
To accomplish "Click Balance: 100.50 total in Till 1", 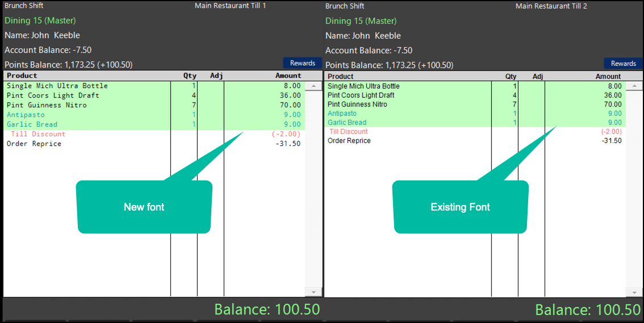I will coord(267,309).
